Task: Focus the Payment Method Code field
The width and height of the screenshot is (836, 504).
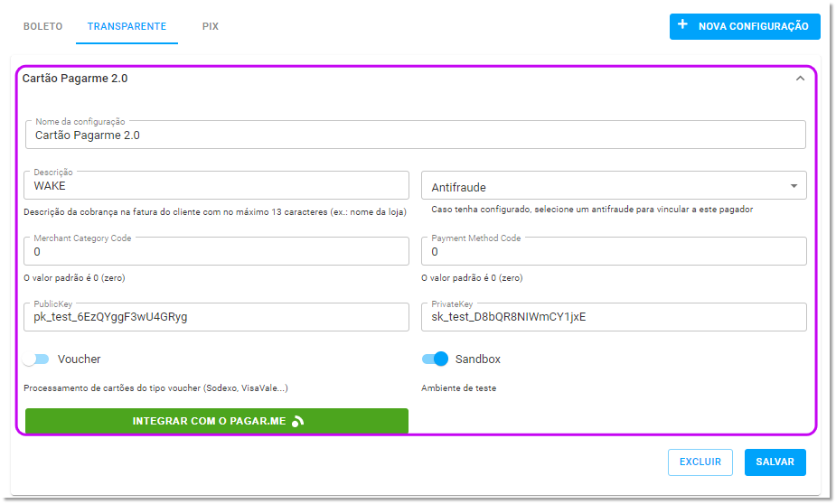Action: [x=614, y=251]
